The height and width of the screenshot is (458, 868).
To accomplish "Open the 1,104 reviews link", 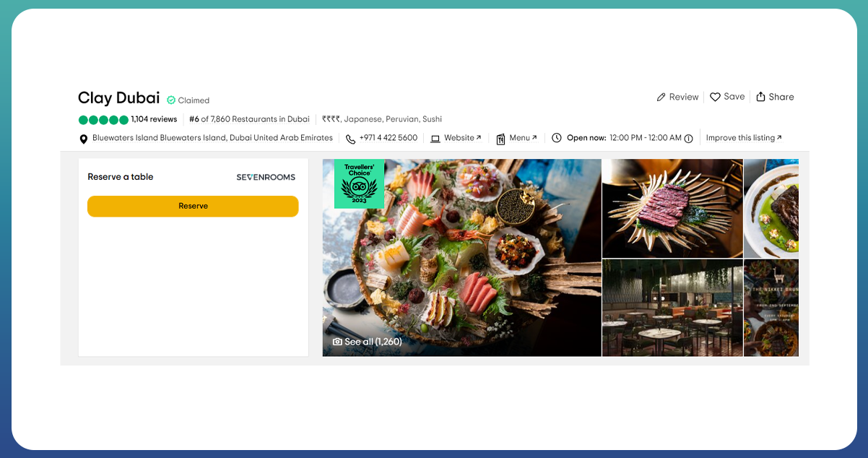I will [154, 119].
